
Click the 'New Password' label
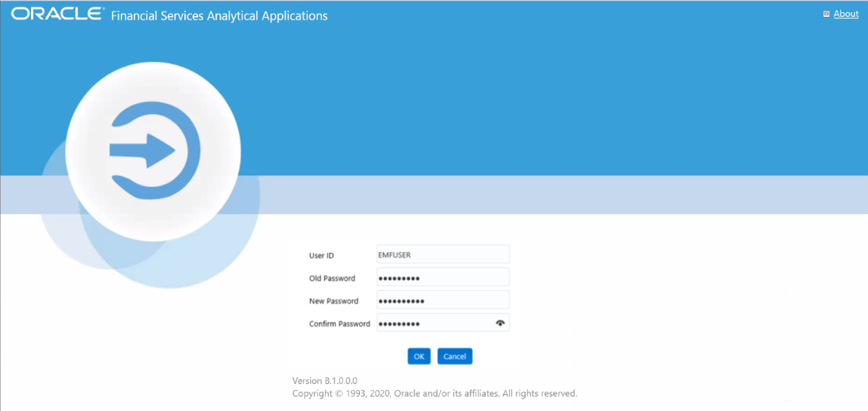coord(334,301)
